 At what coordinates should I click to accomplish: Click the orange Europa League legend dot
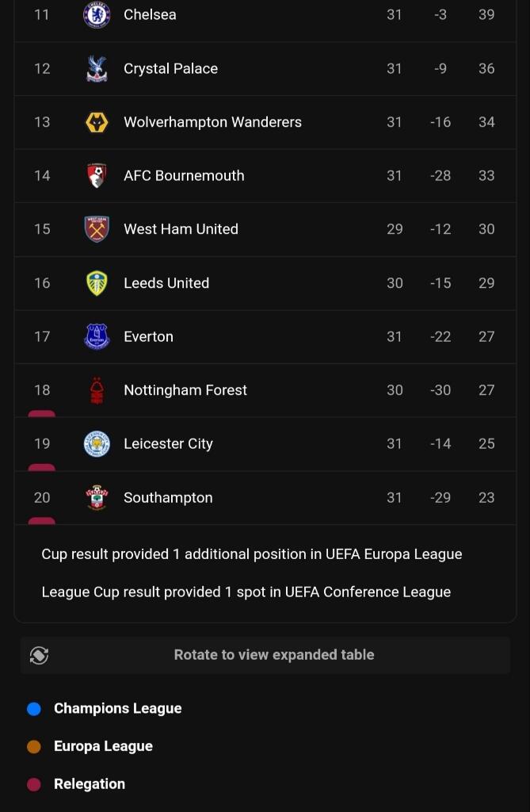(x=34, y=746)
